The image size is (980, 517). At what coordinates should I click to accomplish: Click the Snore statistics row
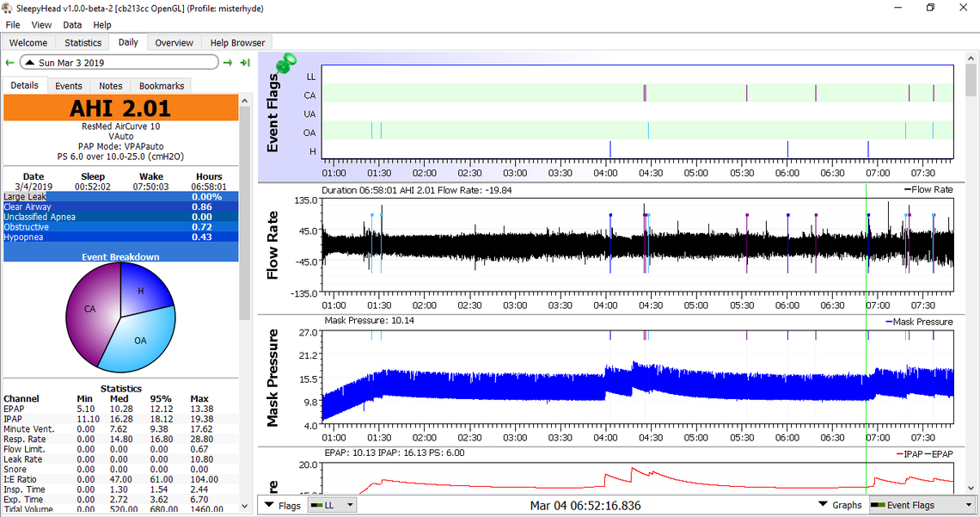pos(119,469)
